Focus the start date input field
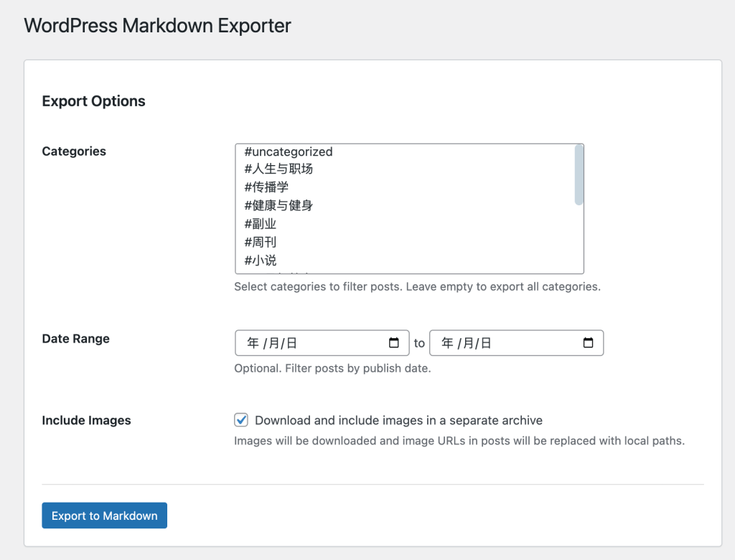 322,343
